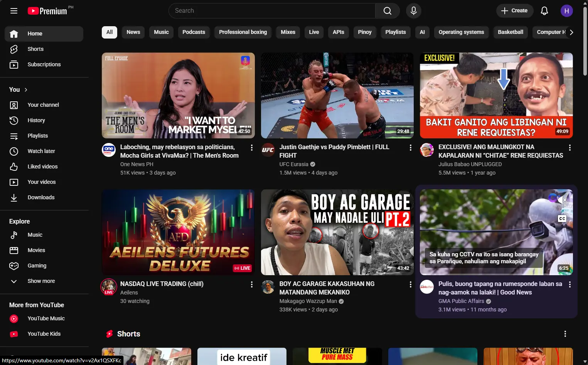Explore Movies in the sidebar
Image resolution: width=588 pixels, height=365 pixels.
coord(44,251)
